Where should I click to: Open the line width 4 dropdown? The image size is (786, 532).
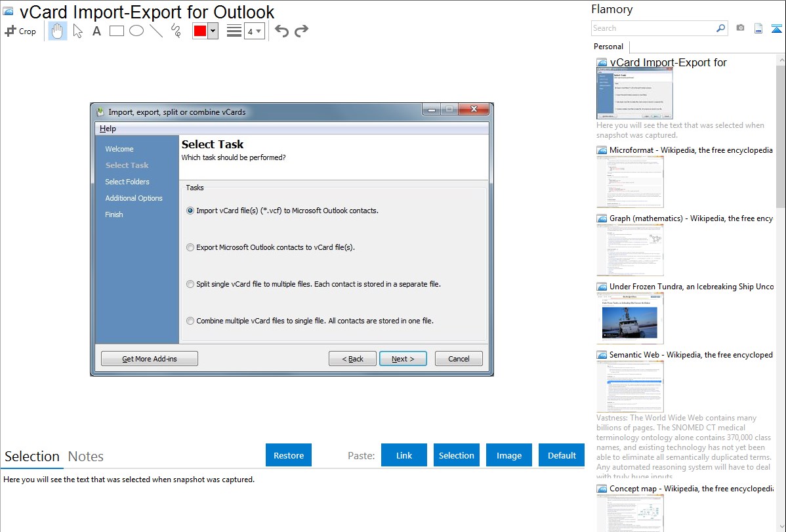[x=255, y=31]
